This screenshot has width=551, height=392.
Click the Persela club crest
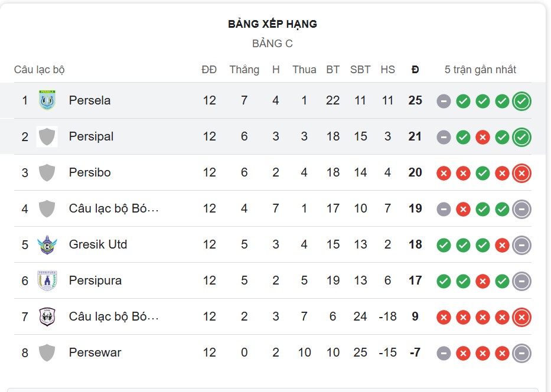pyautogui.click(x=47, y=100)
